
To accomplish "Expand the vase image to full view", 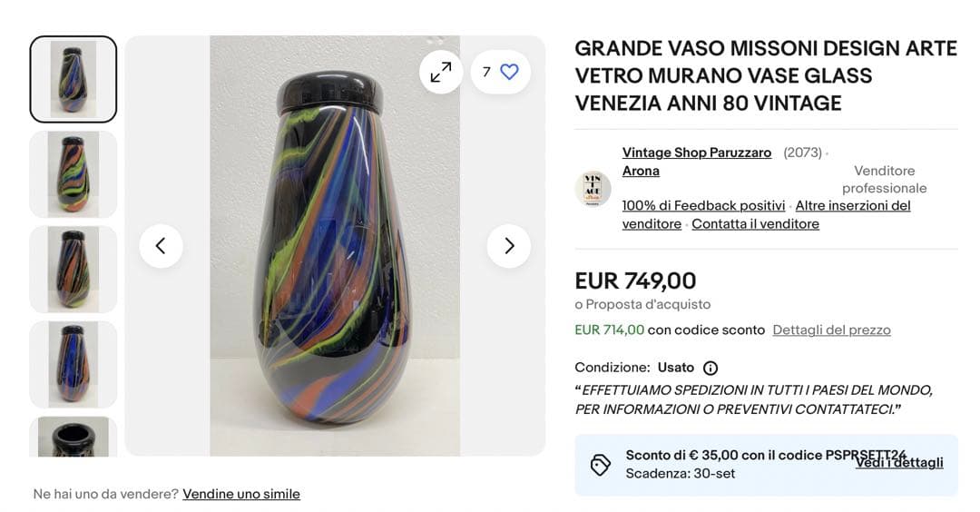I will pyautogui.click(x=441, y=72).
